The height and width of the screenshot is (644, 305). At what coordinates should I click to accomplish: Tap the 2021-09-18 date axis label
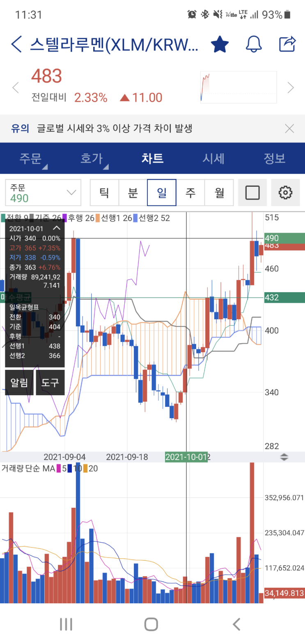127,457
